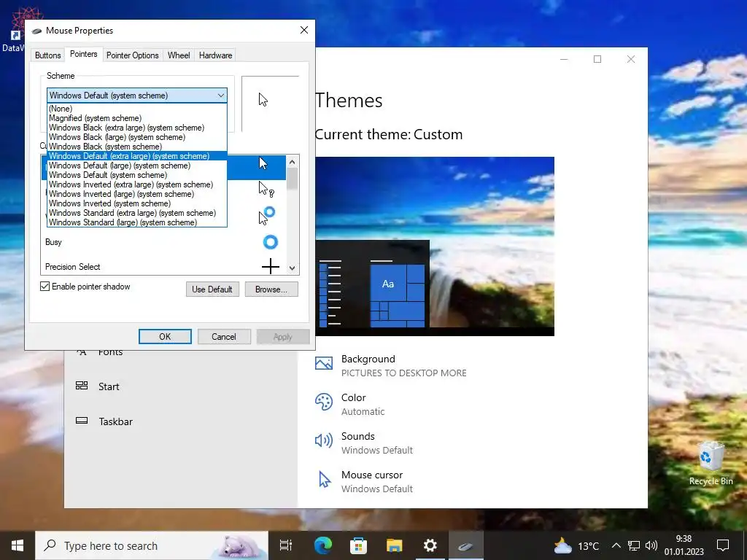Open the Sounds speaker icon in Themes
Image resolution: width=747 pixels, height=560 pixels.
[x=323, y=440]
